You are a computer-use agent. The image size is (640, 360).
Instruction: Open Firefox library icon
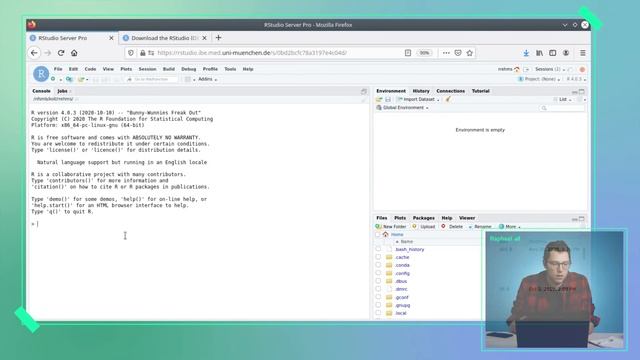click(x=539, y=53)
